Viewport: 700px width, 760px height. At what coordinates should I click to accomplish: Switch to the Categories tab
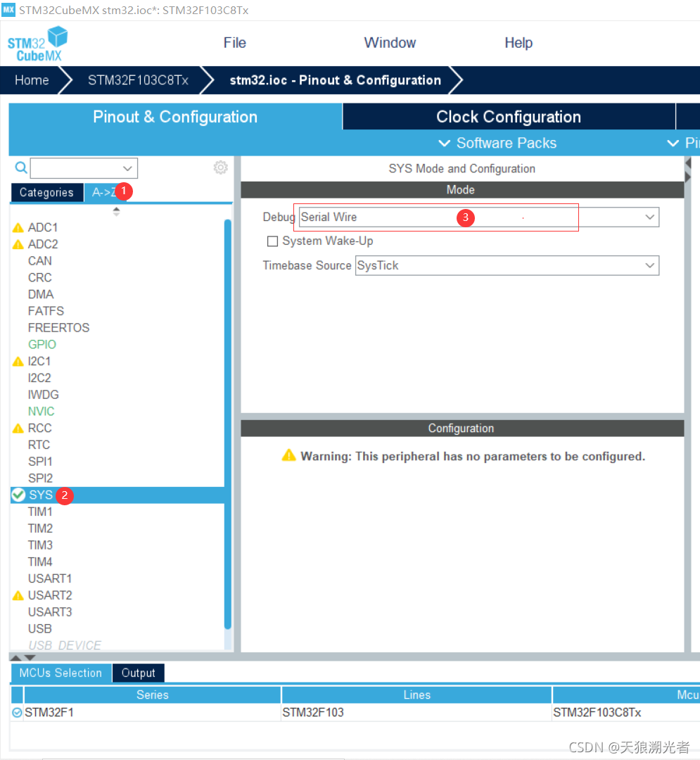click(x=46, y=192)
